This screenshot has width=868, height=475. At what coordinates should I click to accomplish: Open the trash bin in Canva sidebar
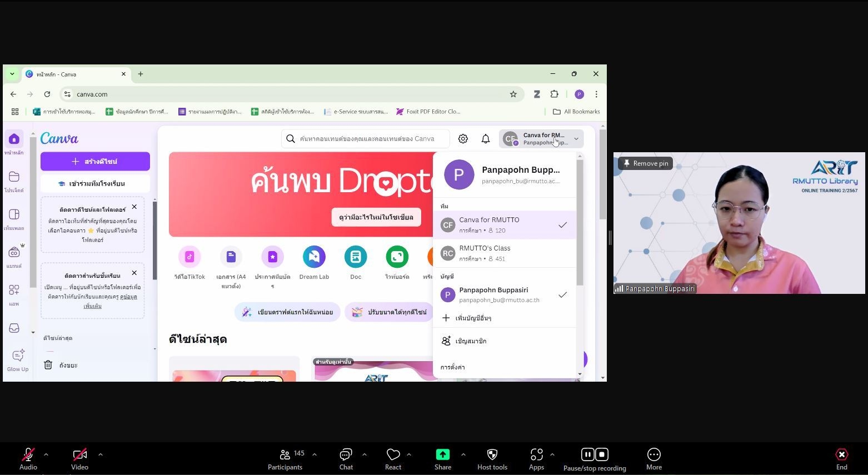(x=48, y=365)
